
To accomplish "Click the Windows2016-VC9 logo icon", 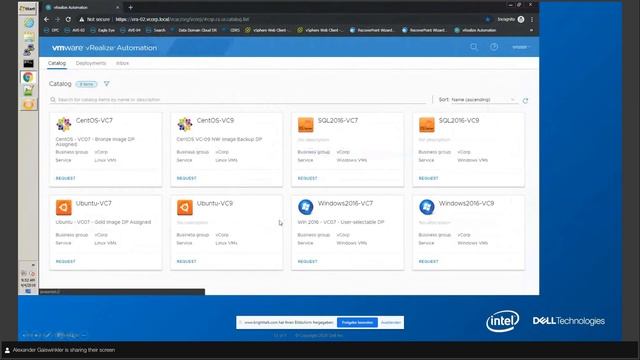I will 427,207.
